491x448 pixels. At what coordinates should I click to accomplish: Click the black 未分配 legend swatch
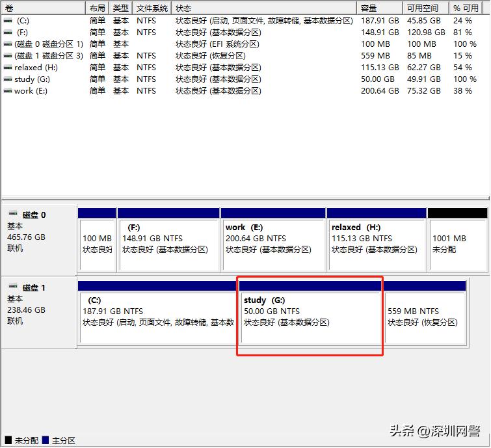pos(7,440)
